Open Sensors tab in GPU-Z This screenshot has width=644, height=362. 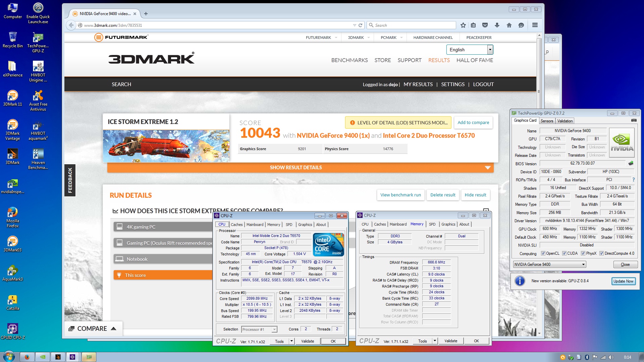(x=547, y=121)
